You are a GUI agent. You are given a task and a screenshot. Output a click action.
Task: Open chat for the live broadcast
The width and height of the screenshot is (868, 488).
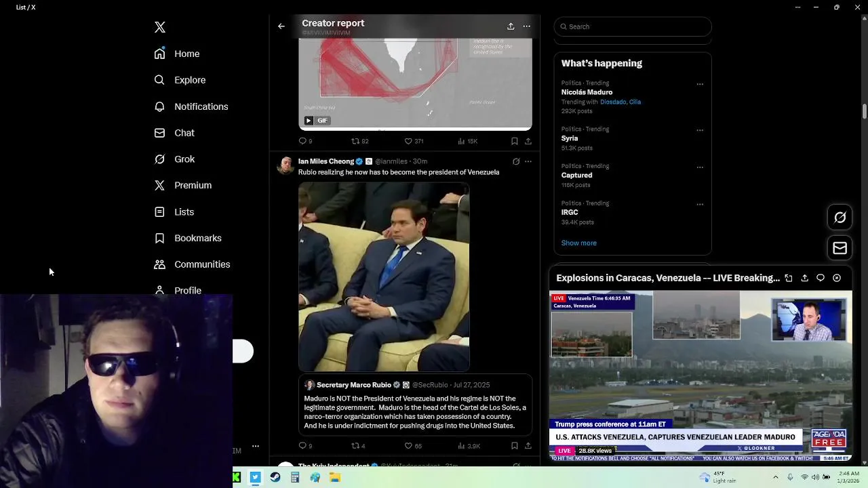[821, 278]
